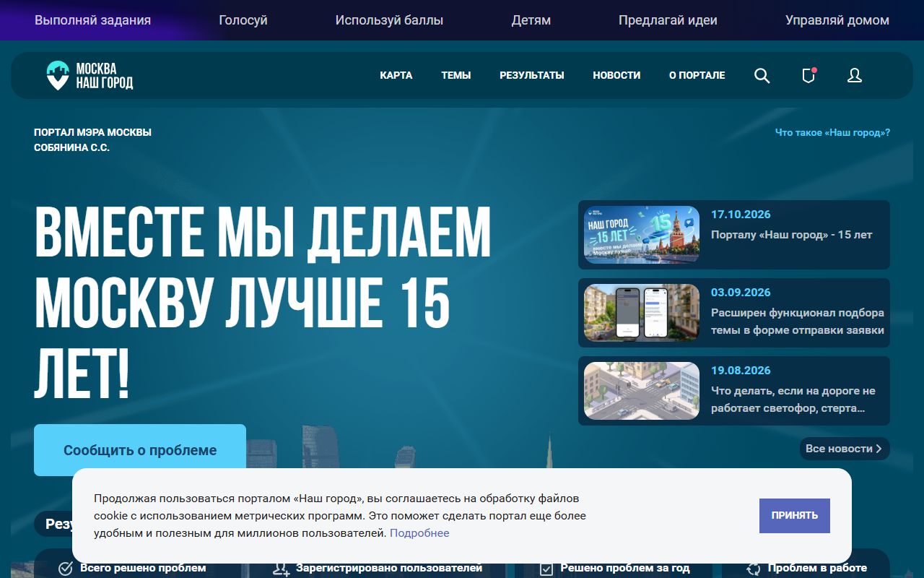Open the Новости menu item
The image size is (924, 578).
pos(616,75)
